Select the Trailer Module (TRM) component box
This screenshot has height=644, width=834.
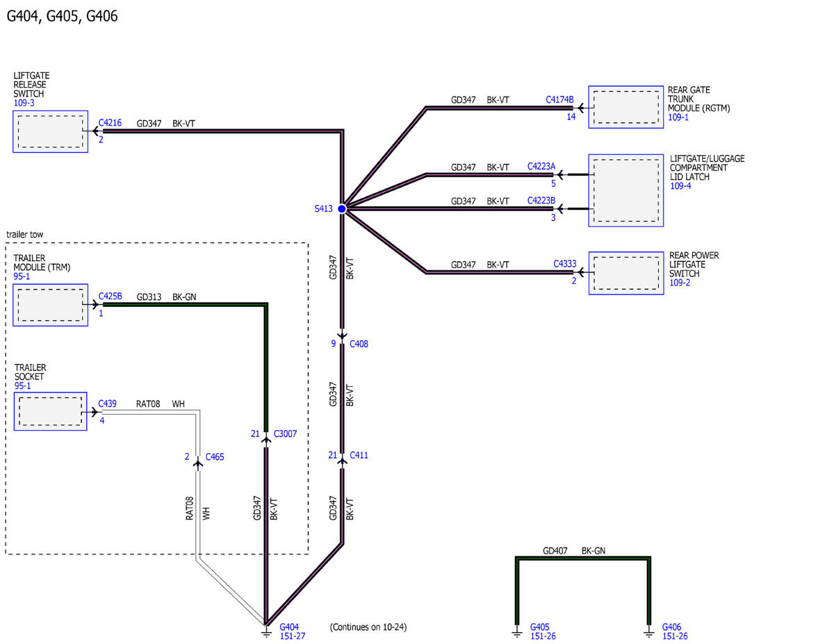click(x=51, y=305)
